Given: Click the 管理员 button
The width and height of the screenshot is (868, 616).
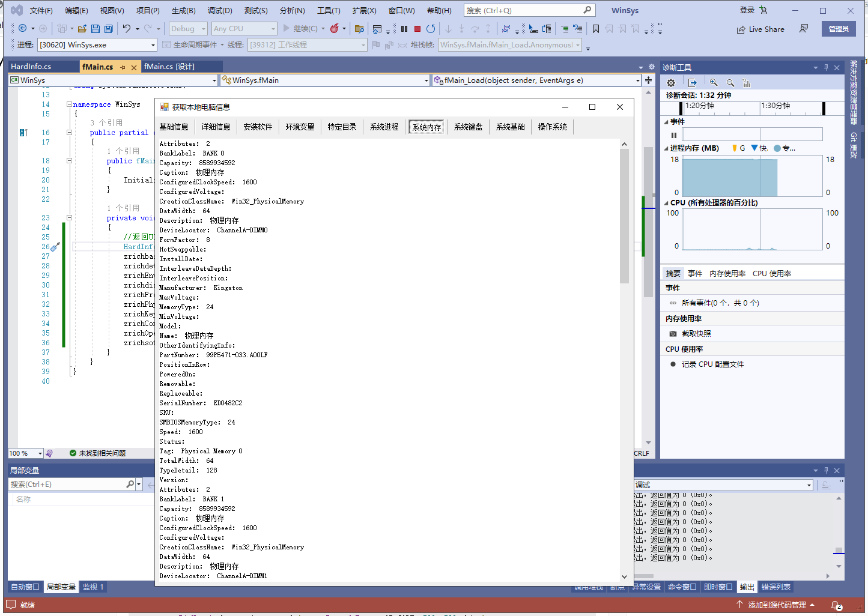Looking at the screenshot, I should pyautogui.click(x=839, y=29).
